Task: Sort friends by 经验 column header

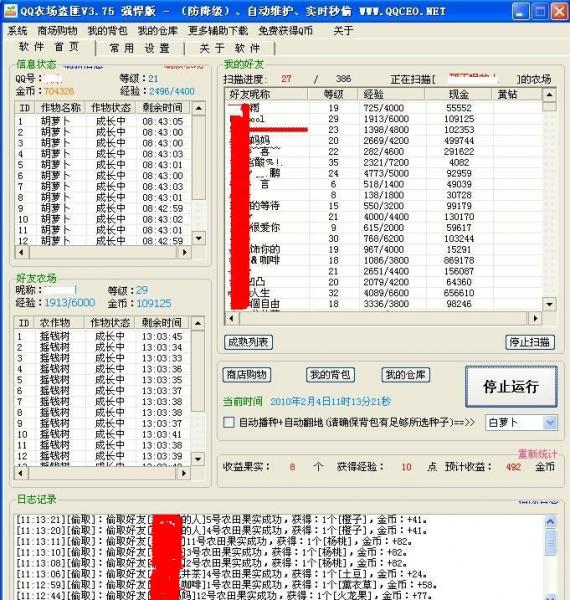Action: (391, 95)
